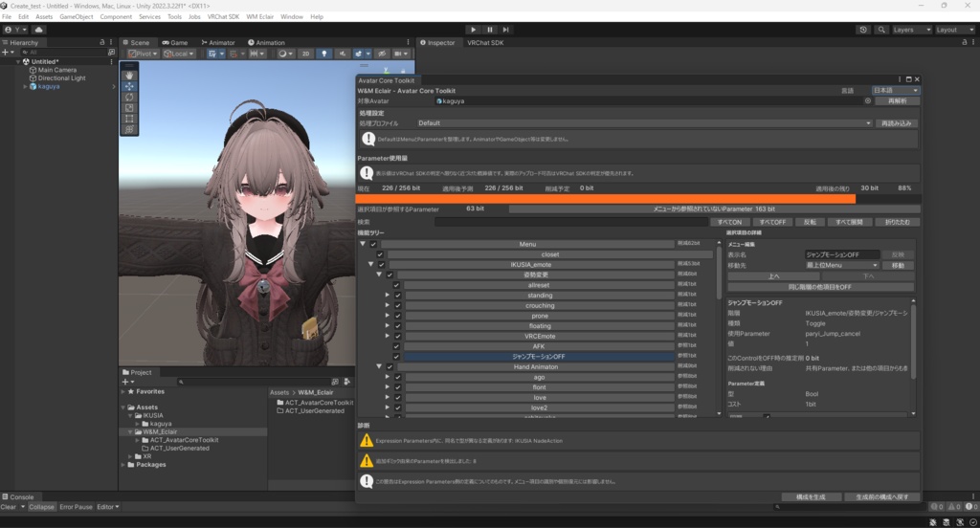Open the cloud services icon
Screen dimensions: 980x528
38,30
